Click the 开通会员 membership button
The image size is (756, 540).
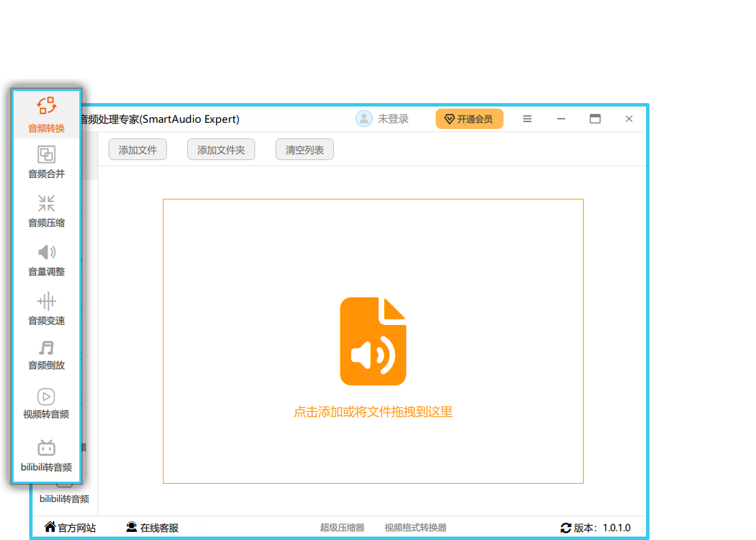coord(469,119)
